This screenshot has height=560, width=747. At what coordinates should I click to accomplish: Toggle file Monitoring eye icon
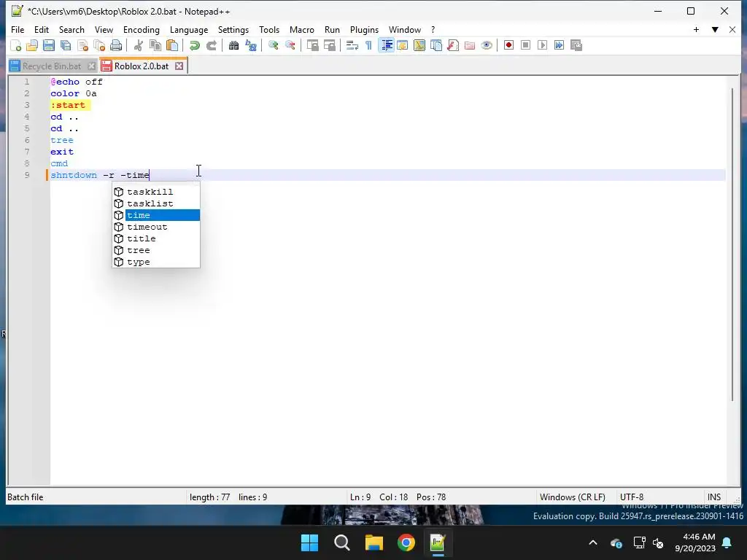pos(487,45)
